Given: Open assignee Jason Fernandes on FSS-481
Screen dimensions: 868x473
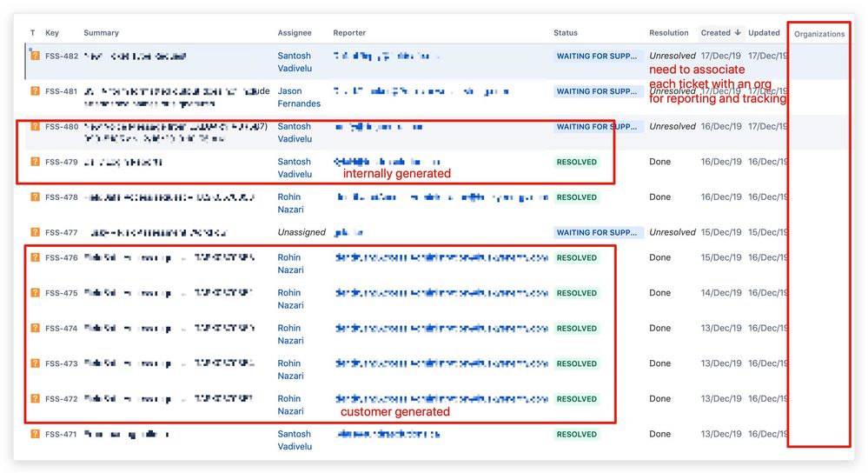Looking at the screenshot, I should 299,97.
